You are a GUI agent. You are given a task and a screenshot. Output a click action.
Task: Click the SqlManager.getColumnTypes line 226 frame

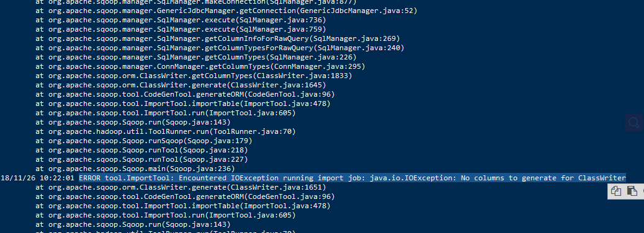click(196, 58)
